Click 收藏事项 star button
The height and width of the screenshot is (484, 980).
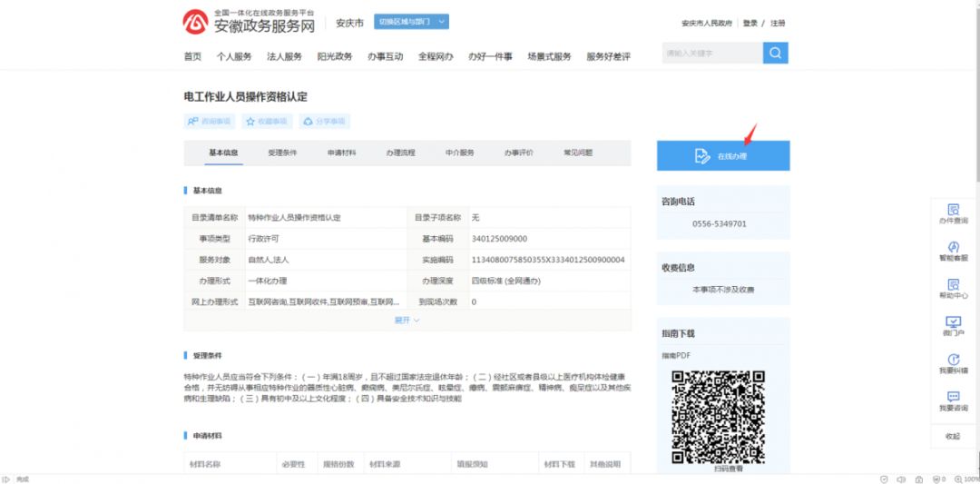(x=268, y=122)
